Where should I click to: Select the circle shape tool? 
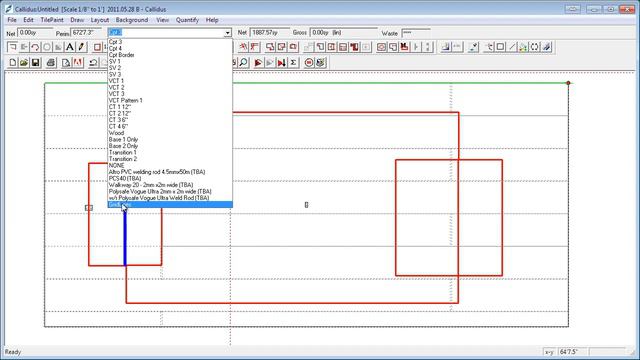47,47
